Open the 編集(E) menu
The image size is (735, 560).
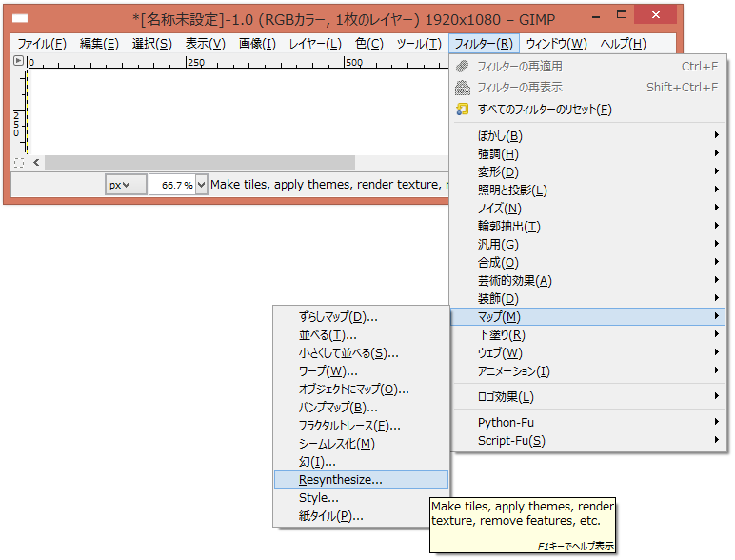(99, 44)
